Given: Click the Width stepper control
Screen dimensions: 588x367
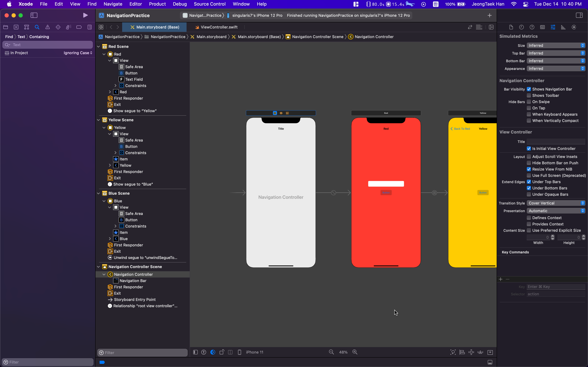Looking at the screenshot, I should pos(552,237).
